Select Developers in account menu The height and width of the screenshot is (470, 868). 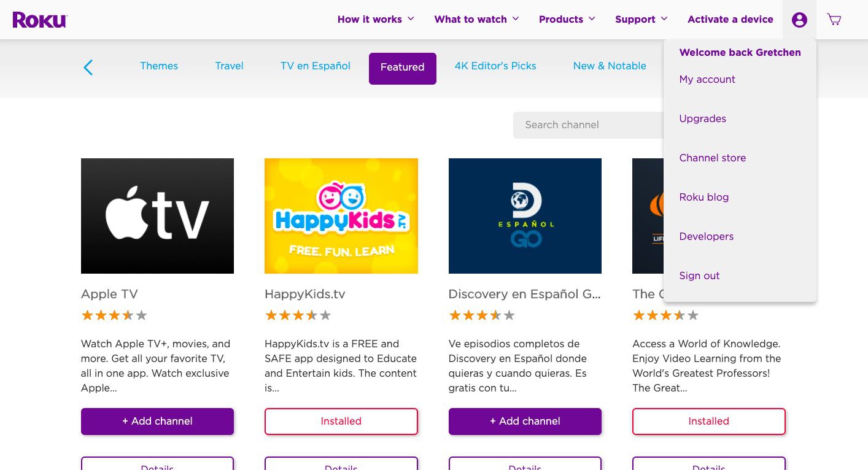coord(707,236)
